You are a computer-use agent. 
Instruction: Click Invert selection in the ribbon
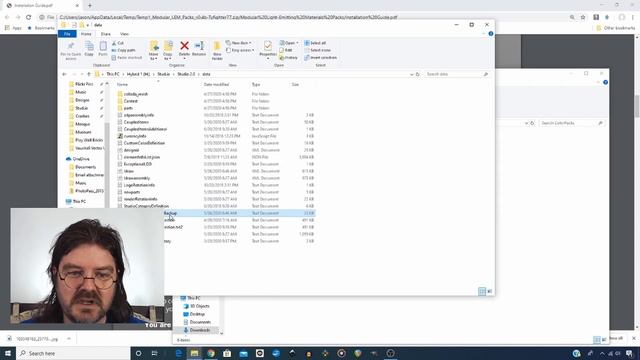(x=321, y=58)
